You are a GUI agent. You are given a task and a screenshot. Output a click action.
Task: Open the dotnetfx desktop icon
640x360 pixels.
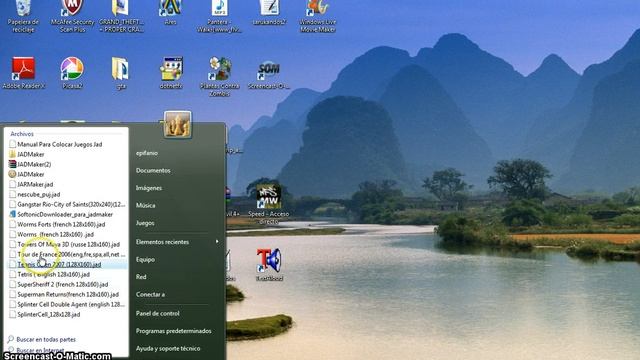171,73
